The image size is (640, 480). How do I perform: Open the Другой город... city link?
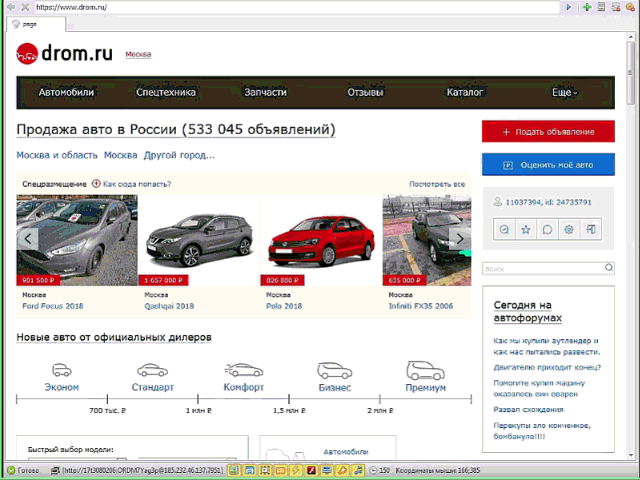tap(179, 155)
